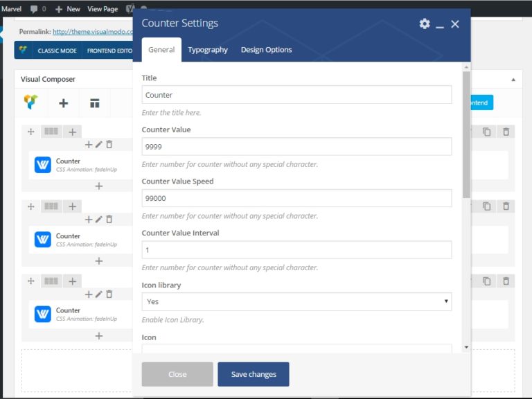Click the Yoast SEO icon in admin bar
The image size is (532, 399).
pyautogui.click(x=130, y=9)
